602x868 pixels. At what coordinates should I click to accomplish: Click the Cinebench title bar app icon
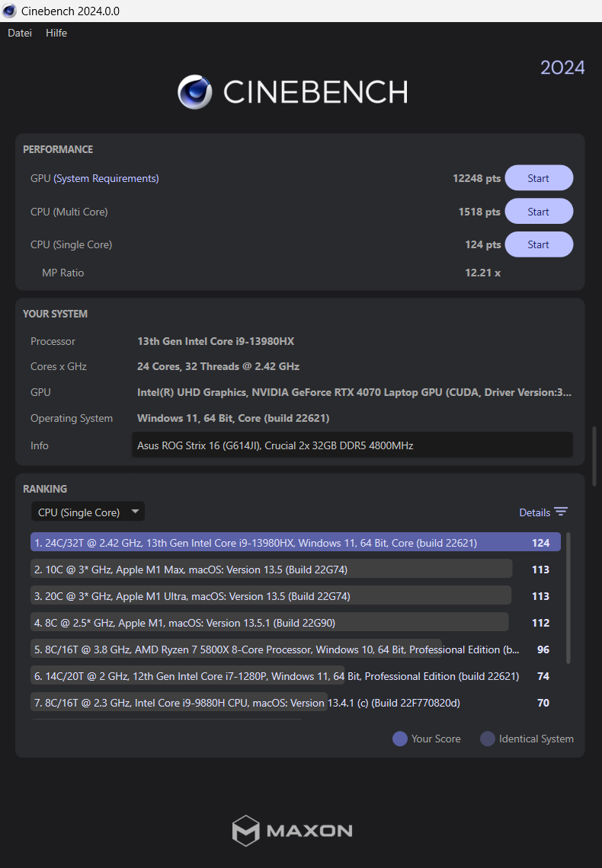(9, 11)
